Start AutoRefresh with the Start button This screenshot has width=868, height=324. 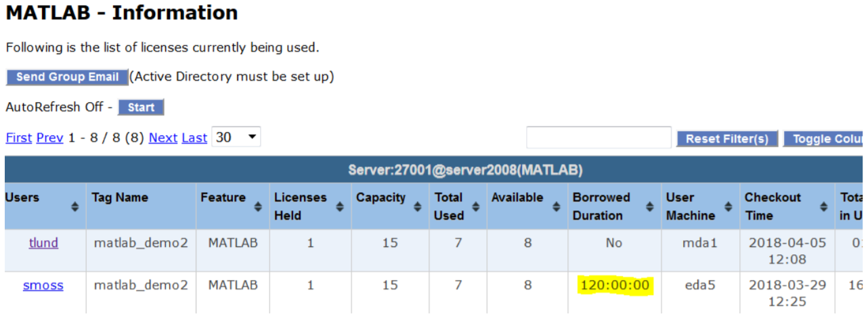tap(141, 108)
